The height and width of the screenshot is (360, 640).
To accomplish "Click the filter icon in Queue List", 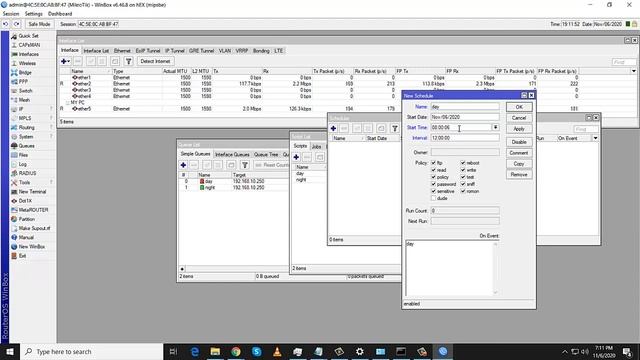I will click(x=244, y=165).
